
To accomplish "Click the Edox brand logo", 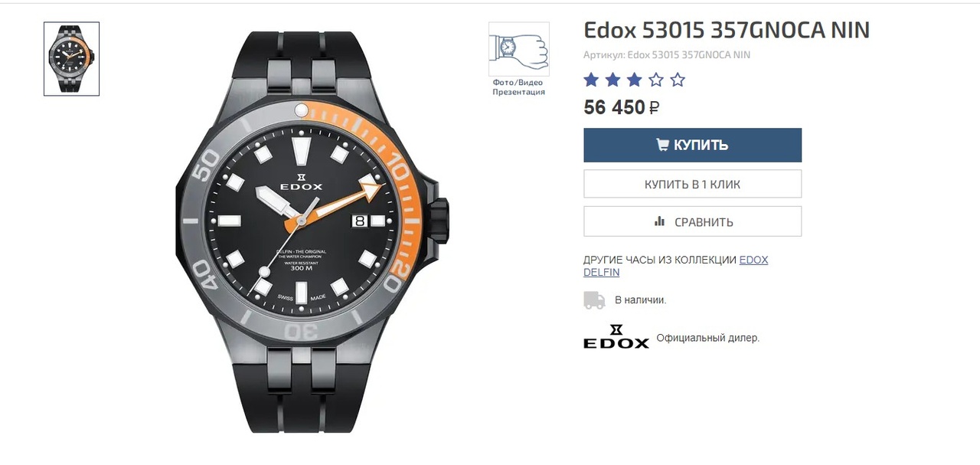I will click(616, 337).
